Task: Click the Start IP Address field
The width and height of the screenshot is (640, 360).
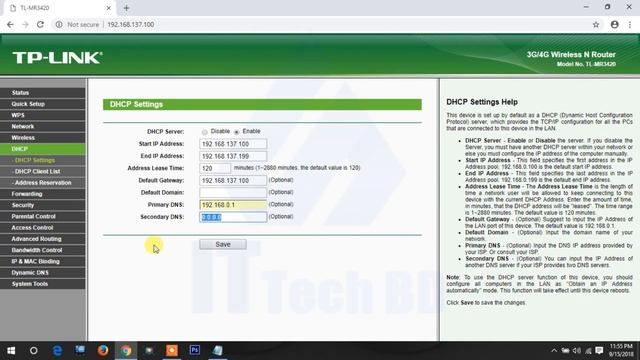Action: point(233,144)
